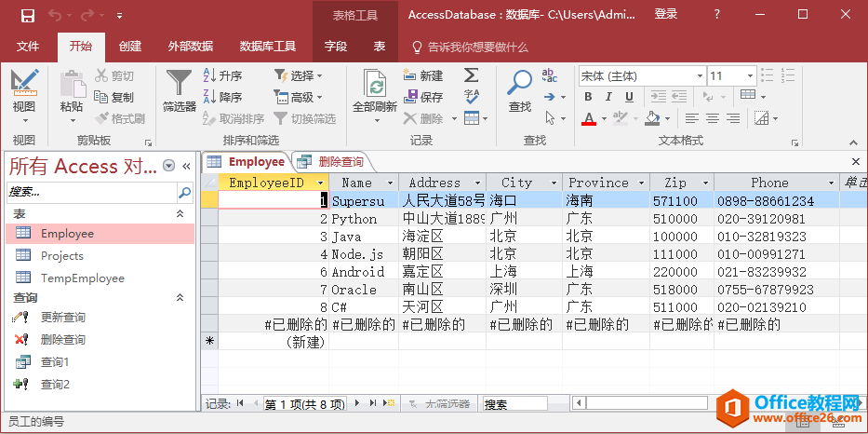Toggle Underline formatting
This screenshot has height=434, width=868.
(x=629, y=97)
